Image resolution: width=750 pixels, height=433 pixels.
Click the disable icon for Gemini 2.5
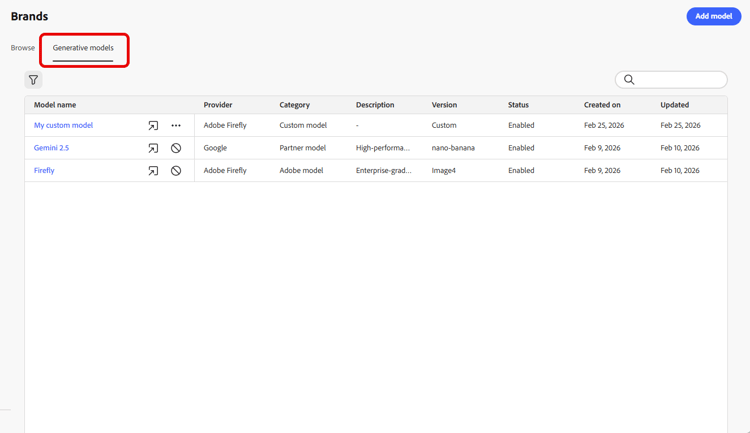pos(176,148)
